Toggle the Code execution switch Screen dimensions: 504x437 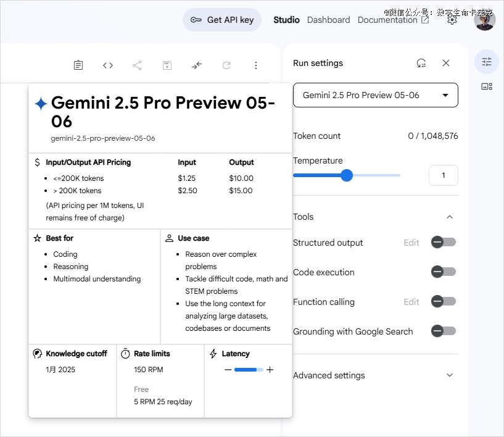(444, 272)
